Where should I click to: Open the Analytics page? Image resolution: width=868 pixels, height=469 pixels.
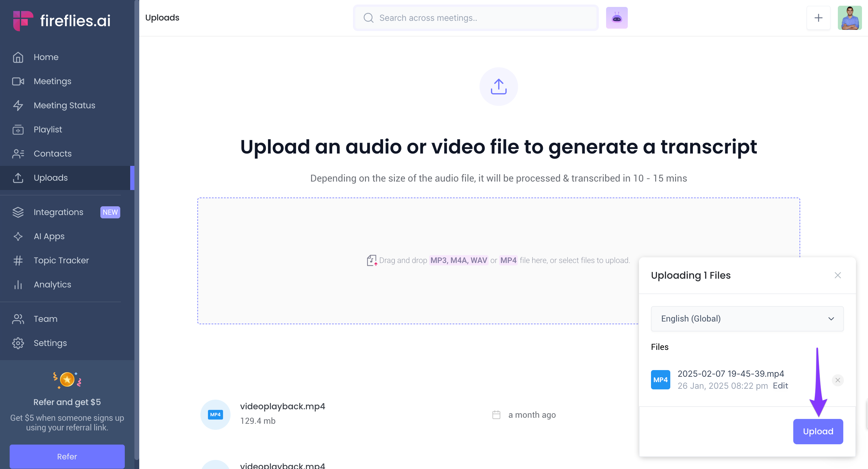click(x=52, y=284)
